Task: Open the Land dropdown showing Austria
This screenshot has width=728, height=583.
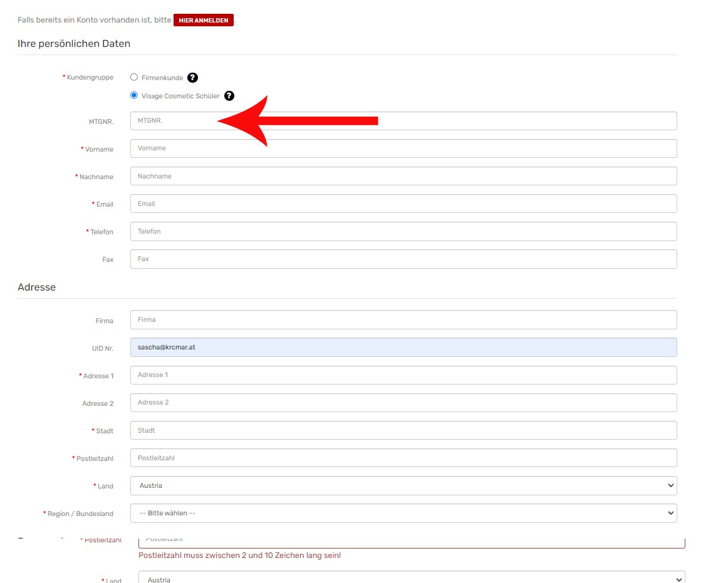Action: click(403, 485)
